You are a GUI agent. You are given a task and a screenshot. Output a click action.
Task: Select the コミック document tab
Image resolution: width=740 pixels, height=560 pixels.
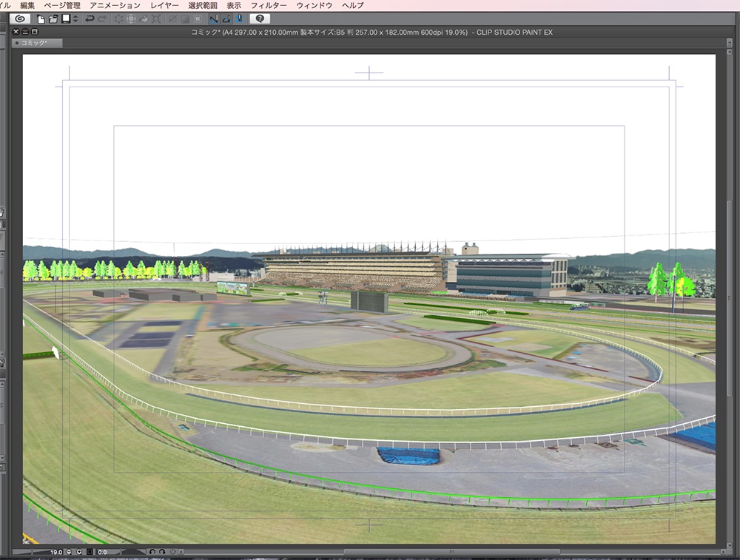(37, 43)
